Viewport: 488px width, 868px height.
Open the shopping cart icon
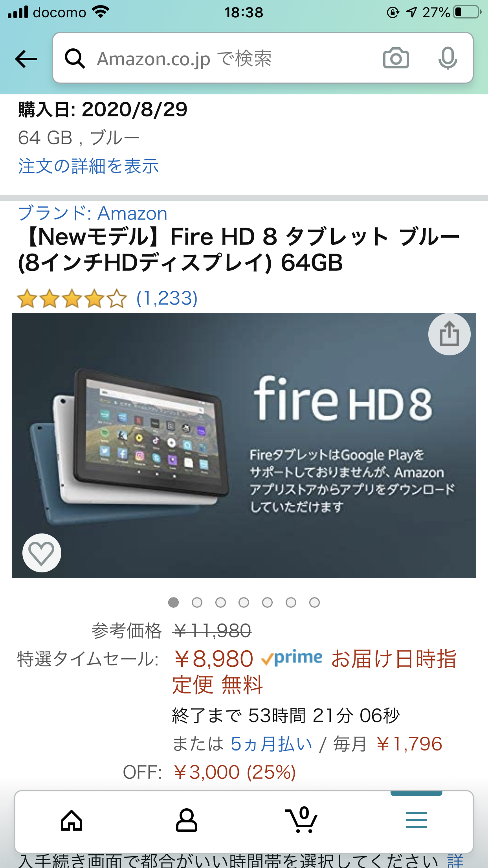click(x=301, y=820)
